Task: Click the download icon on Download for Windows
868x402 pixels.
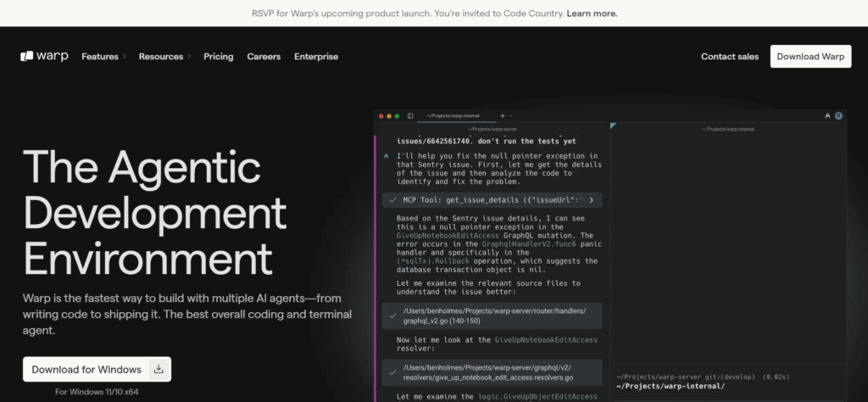Action: tap(159, 369)
